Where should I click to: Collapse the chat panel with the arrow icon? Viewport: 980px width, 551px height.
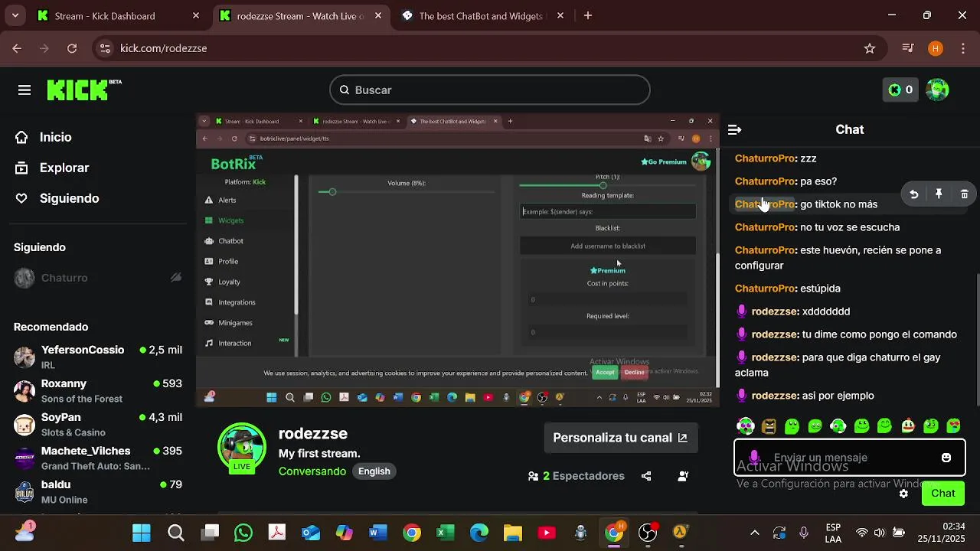click(x=734, y=129)
